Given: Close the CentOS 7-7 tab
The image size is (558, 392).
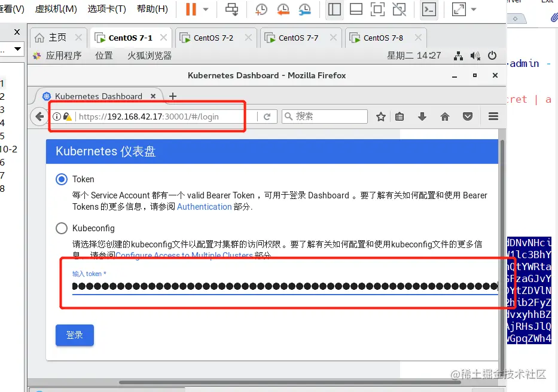Looking at the screenshot, I should tap(333, 38).
